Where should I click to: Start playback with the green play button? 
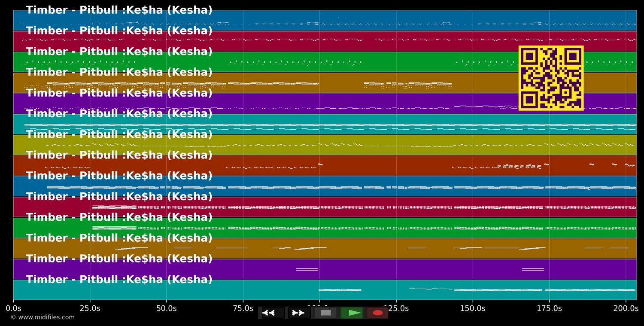pyautogui.click(x=352, y=313)
